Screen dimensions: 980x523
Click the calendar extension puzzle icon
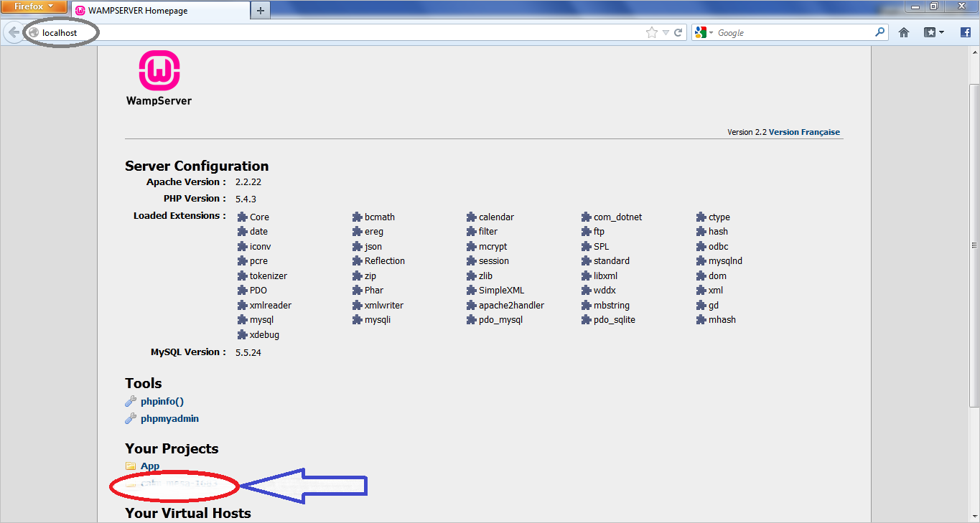472,217
